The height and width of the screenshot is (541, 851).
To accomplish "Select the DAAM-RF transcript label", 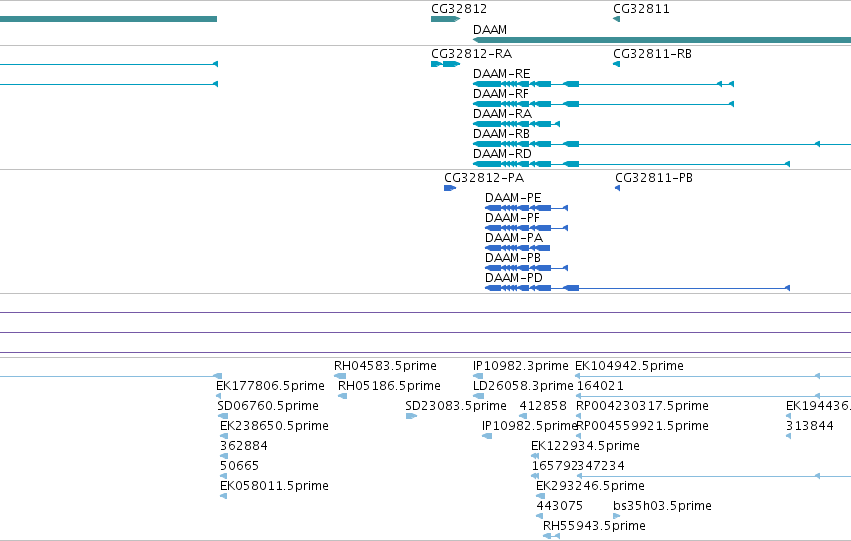I will click(500, 94).
